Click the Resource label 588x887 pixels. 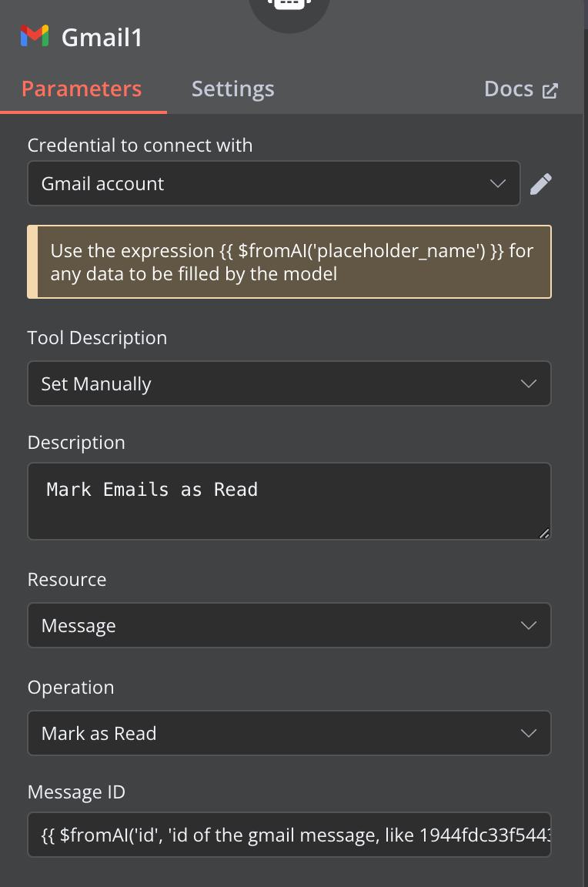pos(67,580)
